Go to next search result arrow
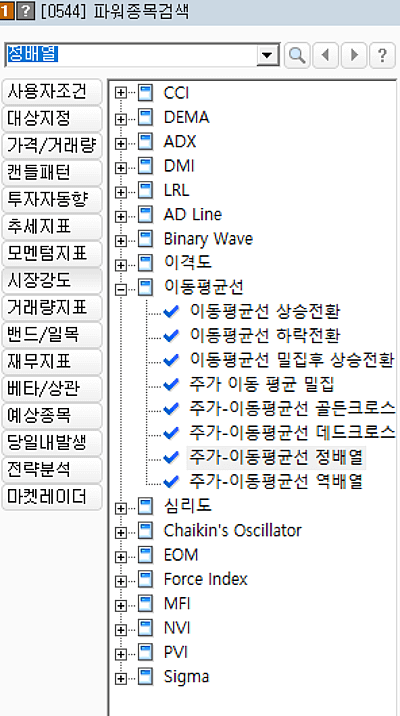 click(354, 56)
